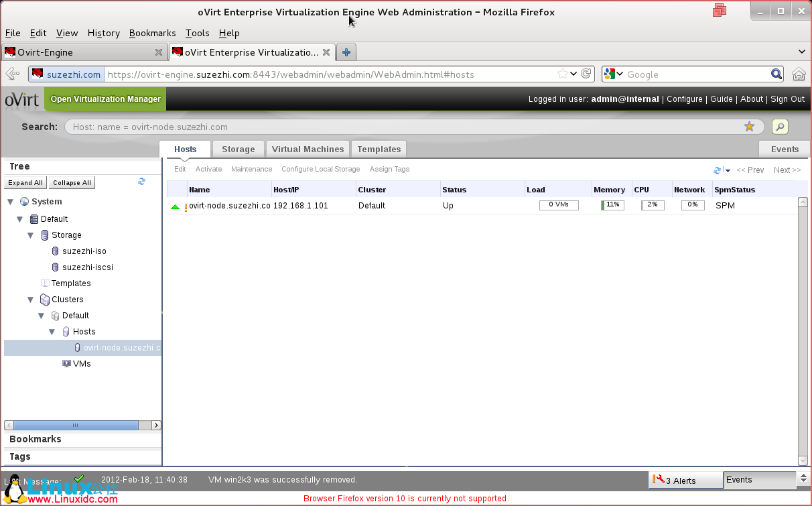Click the Network 0% usage bar
Screen dimensions: 812x506
coord(693,205)
